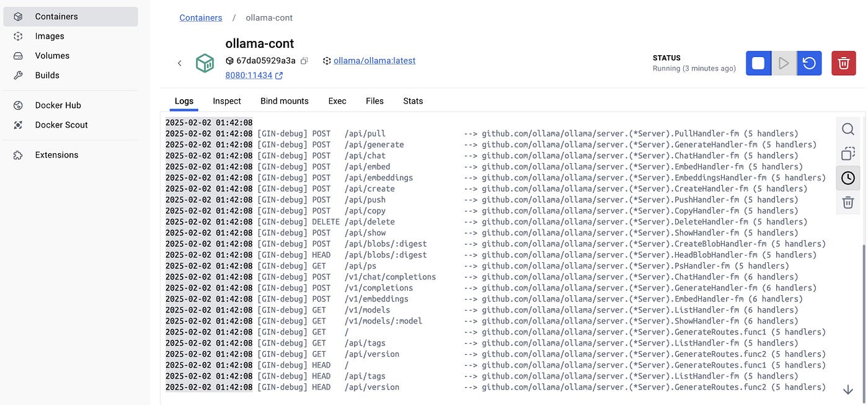
Task: Switch to the Bind mounts tab
Action: point(285,101)
